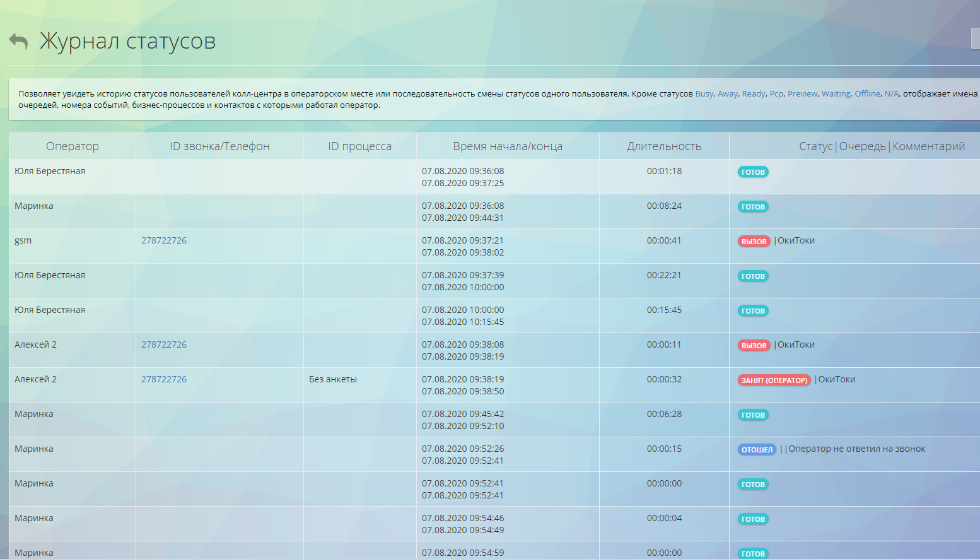Open the Ready status link
The height and width of the screenshot is (559, 980).
[x=754, y=93]
